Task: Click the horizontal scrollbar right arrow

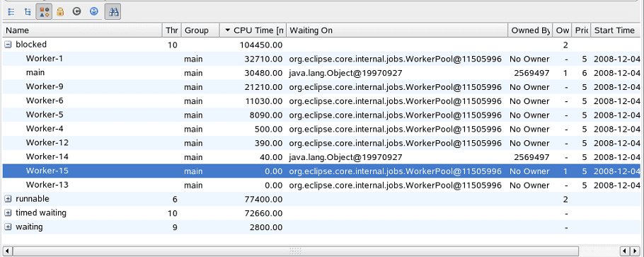Action: coord(635,251)
